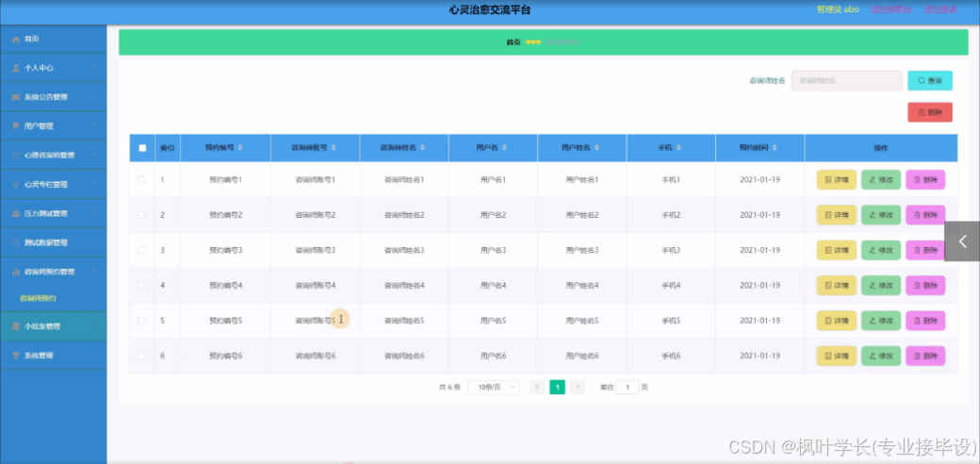The width and height of the screenshot is (980, 464).
Task: Click the 共 6 条 total count text
Action: coord(450,388)
